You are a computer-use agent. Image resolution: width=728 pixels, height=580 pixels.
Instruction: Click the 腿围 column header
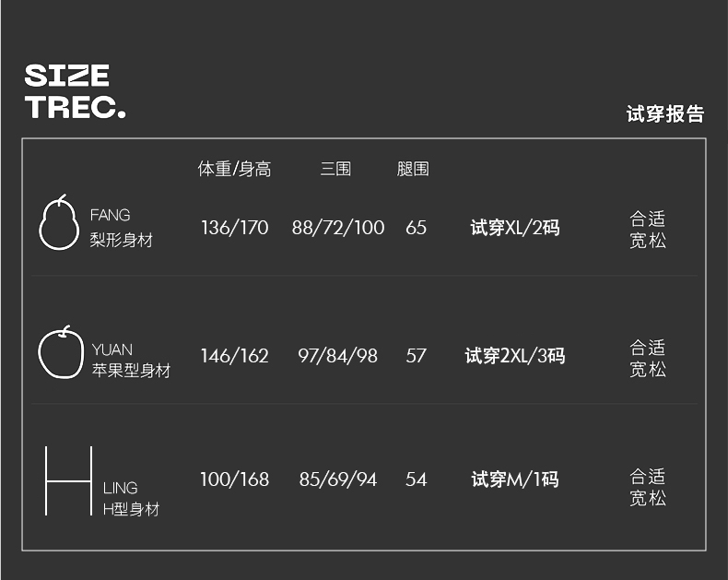tap(413, 170)
